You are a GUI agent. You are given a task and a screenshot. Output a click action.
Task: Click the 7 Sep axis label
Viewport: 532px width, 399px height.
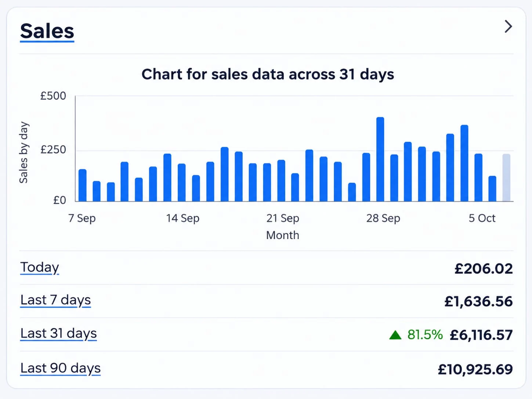tap(82, 218)
